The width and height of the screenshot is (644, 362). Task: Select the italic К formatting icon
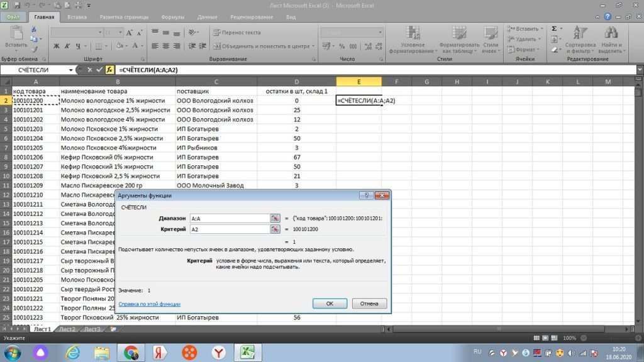[67, 45]
